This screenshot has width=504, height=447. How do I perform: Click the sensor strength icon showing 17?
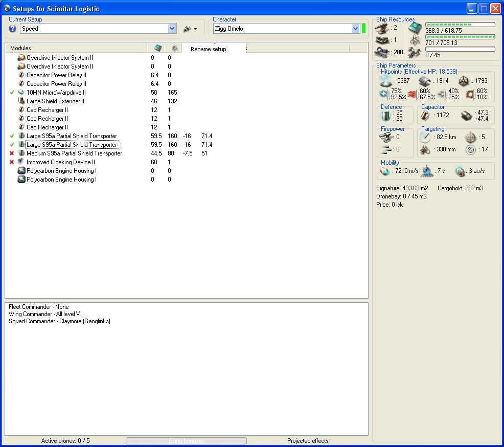(x=471, y=150)
